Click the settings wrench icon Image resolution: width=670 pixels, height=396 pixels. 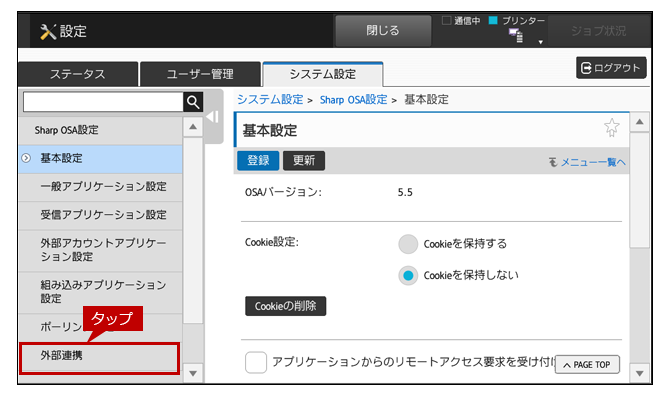click(x=48, y=31)
